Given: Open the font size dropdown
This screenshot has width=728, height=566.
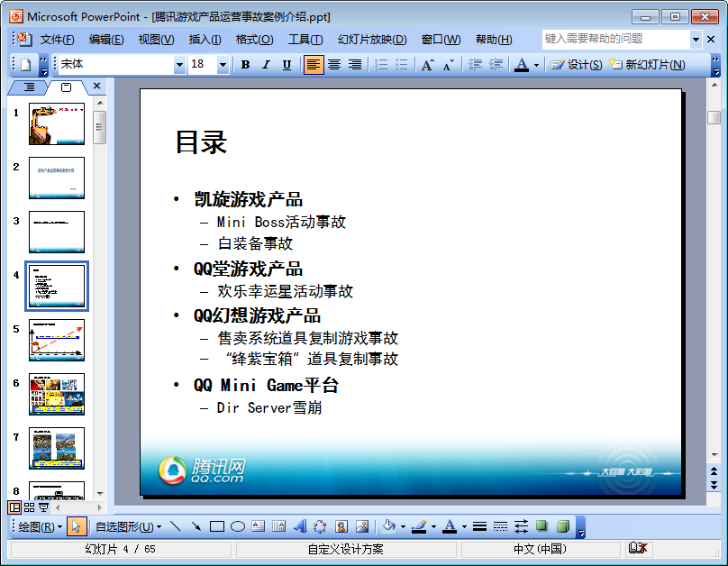Looking at the screenshot, I should point(223,65).
